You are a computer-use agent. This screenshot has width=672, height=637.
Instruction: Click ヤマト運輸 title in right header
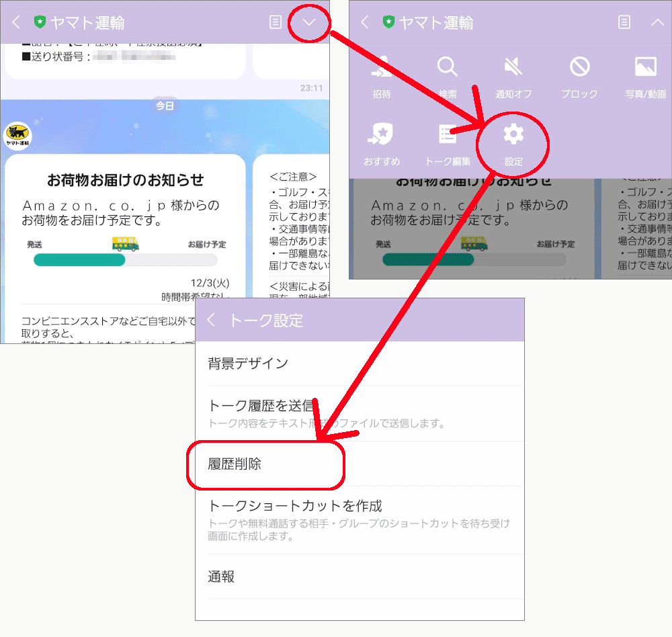[x=436, y=23]
